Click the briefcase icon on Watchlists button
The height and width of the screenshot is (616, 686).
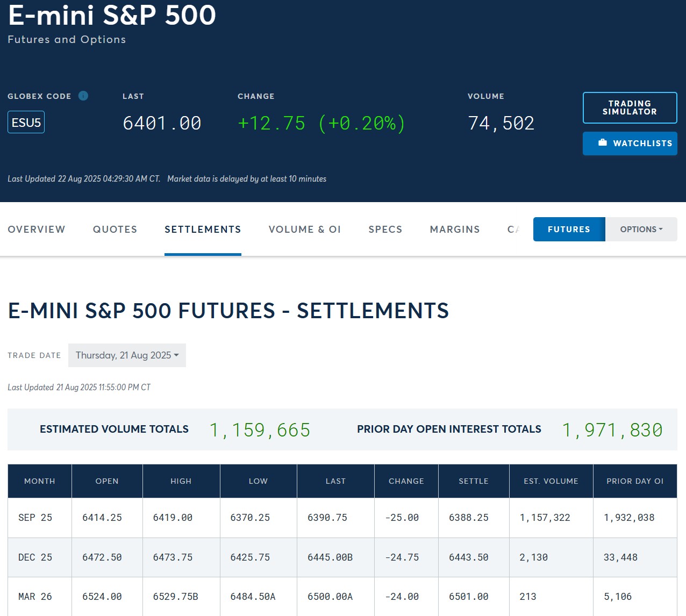[603, 143]
